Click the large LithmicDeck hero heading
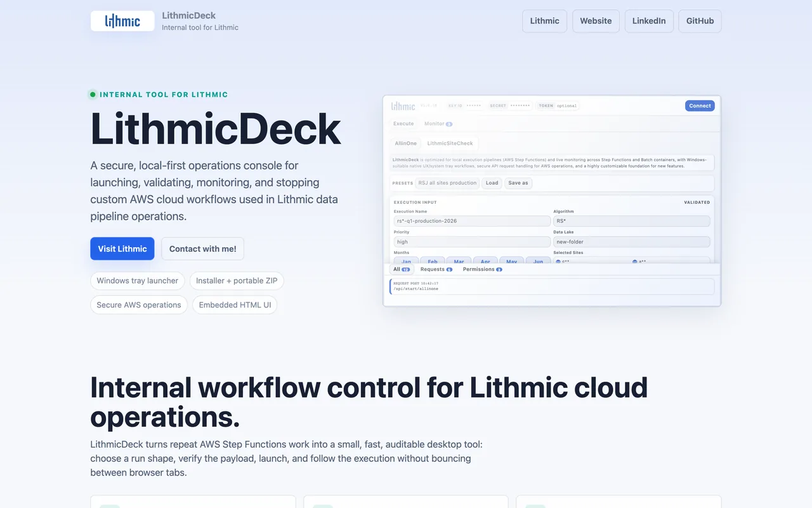The height and width of the screenshot is (508, 812). (216, 129)
